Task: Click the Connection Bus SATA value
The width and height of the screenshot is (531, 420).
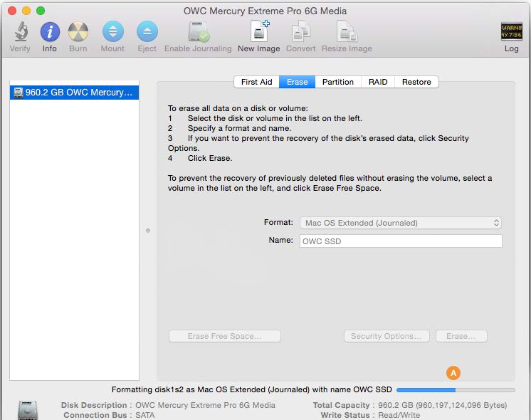Action: pyautogui.click(x=145, y=415)
